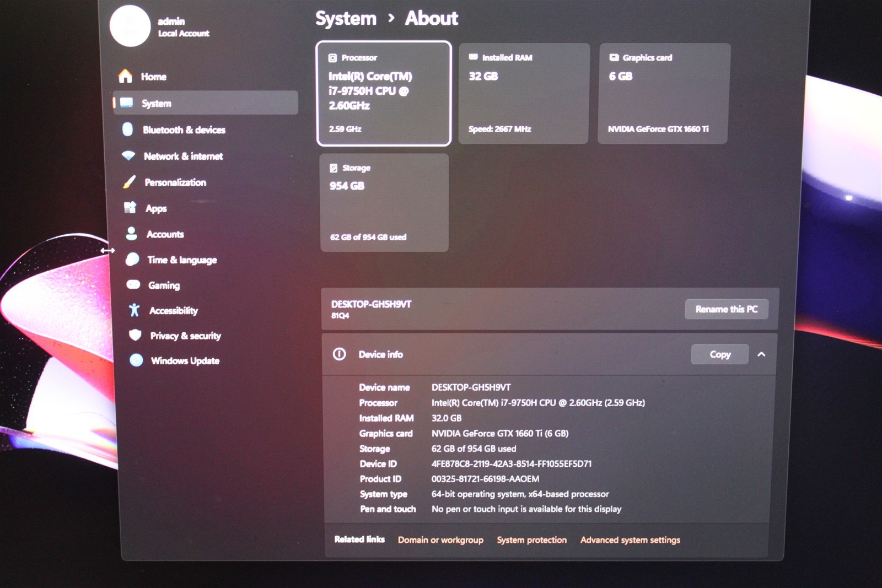Click the Personalization paintbrush icon
Image resolution: width=882 pixels, height=588 pixels.
pyautogui.click(x=130, y=181)
